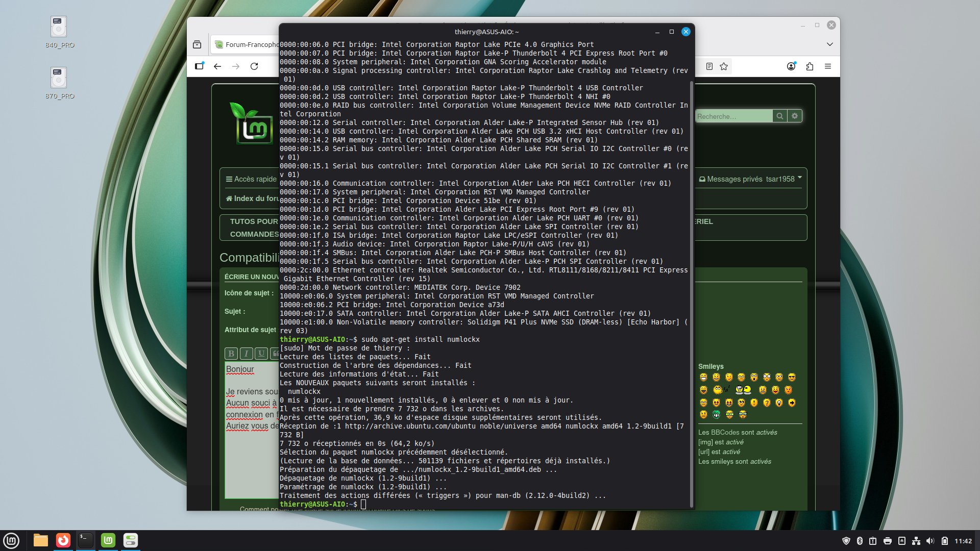Open the Firefox hamburger application menu
980x551 pixels.
tap(828, 66)
